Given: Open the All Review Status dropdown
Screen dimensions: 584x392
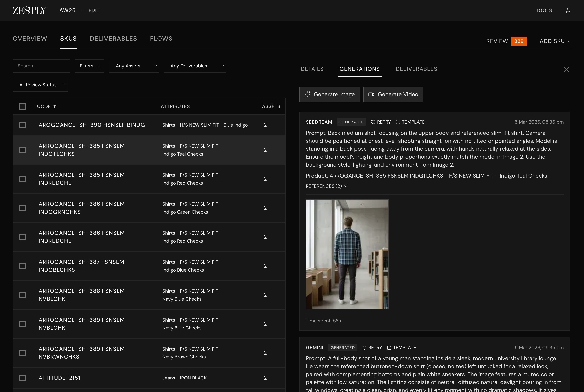Looking at the screenshot, I should click(40, 85).
